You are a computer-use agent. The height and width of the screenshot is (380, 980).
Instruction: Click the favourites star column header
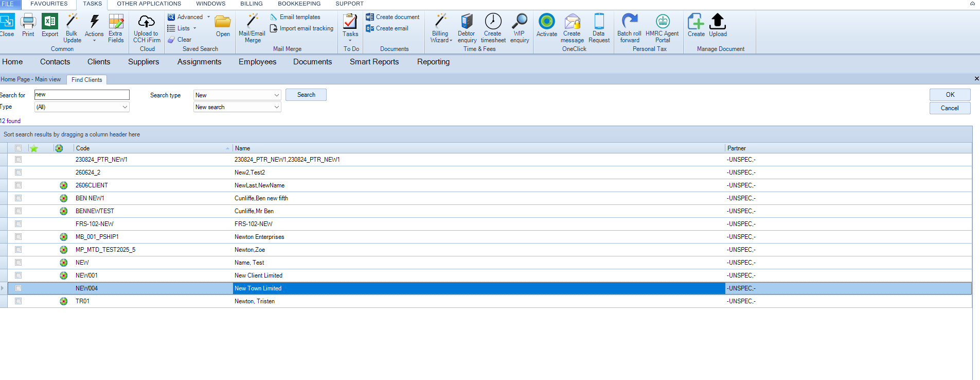34,148
